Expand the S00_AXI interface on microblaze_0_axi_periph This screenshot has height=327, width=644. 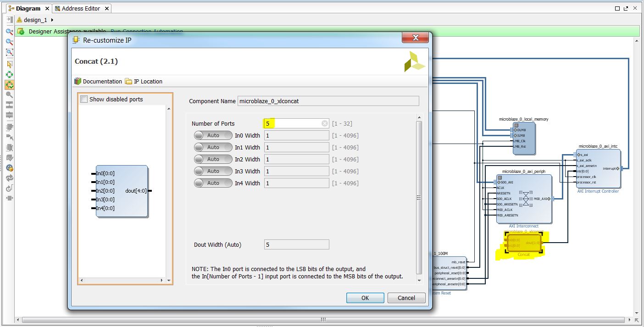[499, 182]
